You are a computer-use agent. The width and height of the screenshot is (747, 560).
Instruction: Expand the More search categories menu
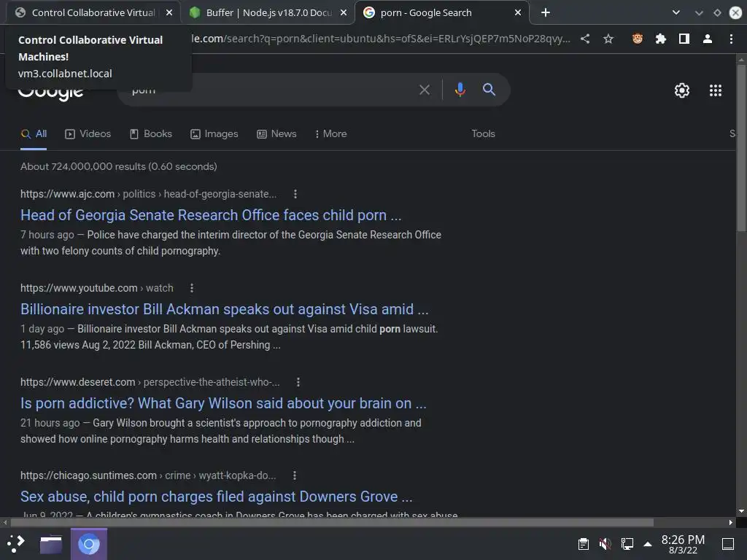330,134
